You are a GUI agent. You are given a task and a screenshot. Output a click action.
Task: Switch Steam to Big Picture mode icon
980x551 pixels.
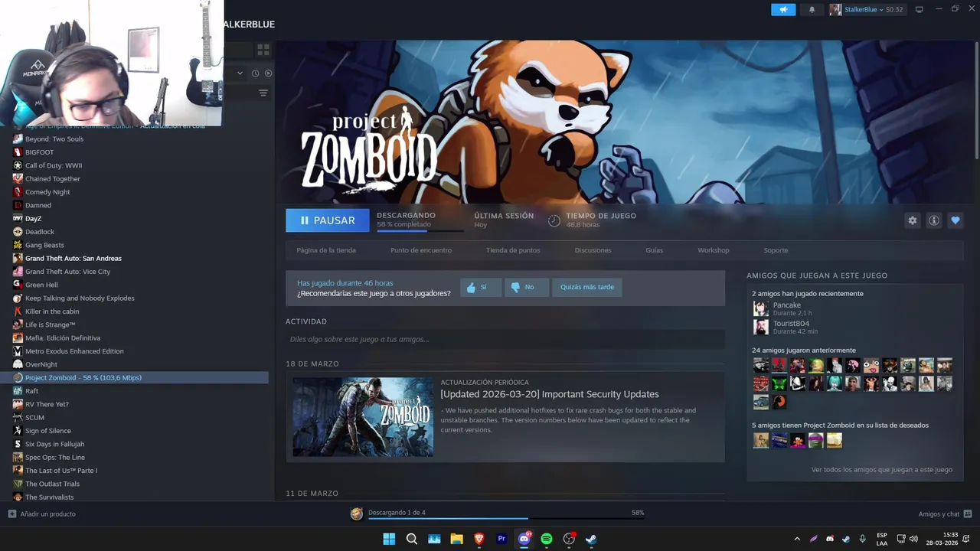[920, 9]
